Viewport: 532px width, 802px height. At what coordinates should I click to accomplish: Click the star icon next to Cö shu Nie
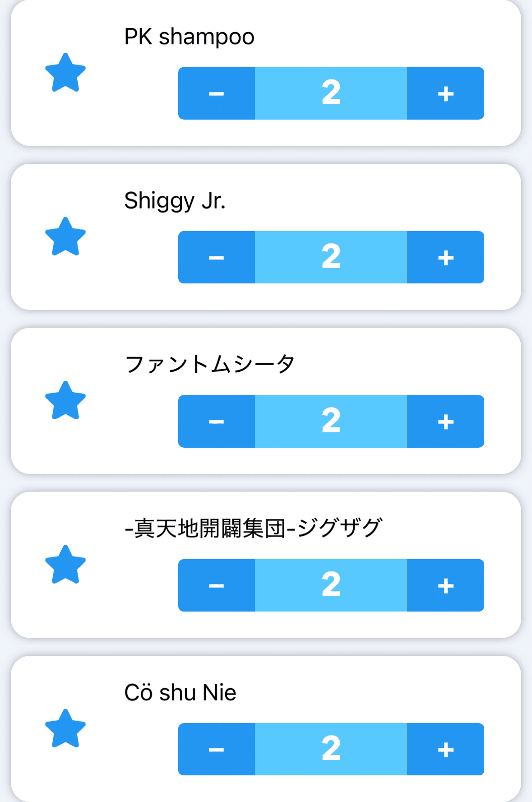pyautogui.click(x=65, y=728)
